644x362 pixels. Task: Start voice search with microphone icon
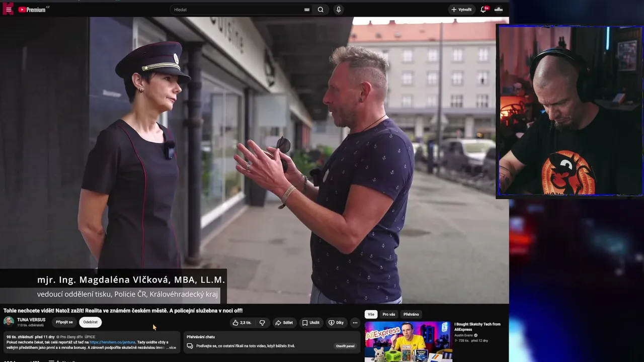point(339,10)
